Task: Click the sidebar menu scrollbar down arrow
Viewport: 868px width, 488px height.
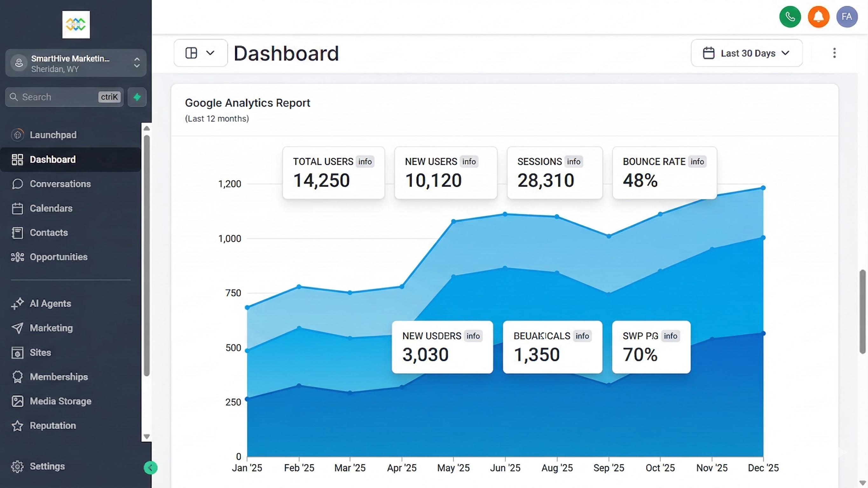Action: pos(147,437)
